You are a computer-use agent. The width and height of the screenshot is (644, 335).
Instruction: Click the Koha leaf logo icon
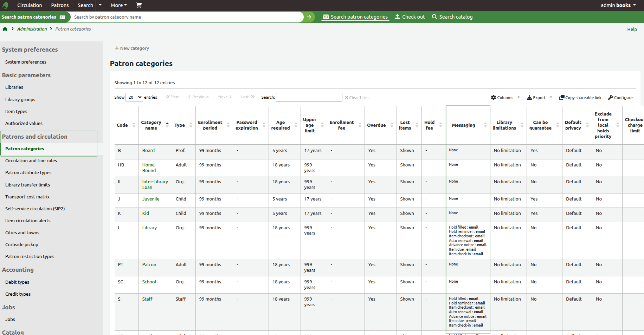[5, 5]
